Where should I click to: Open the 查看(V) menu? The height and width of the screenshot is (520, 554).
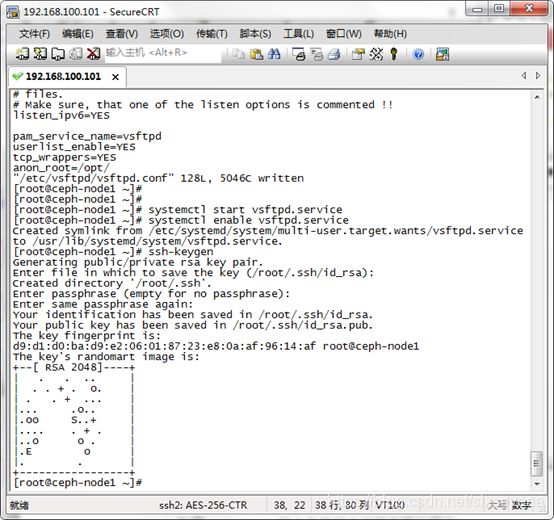click(x=122, y=34)
